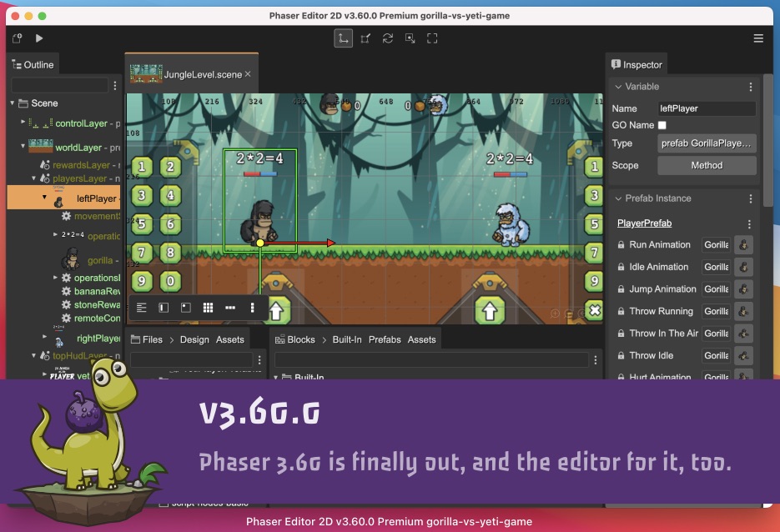Click the grid display icon in the scene toolbar
The width and height of the screenshot is (780, 532).
coord(208,307)
